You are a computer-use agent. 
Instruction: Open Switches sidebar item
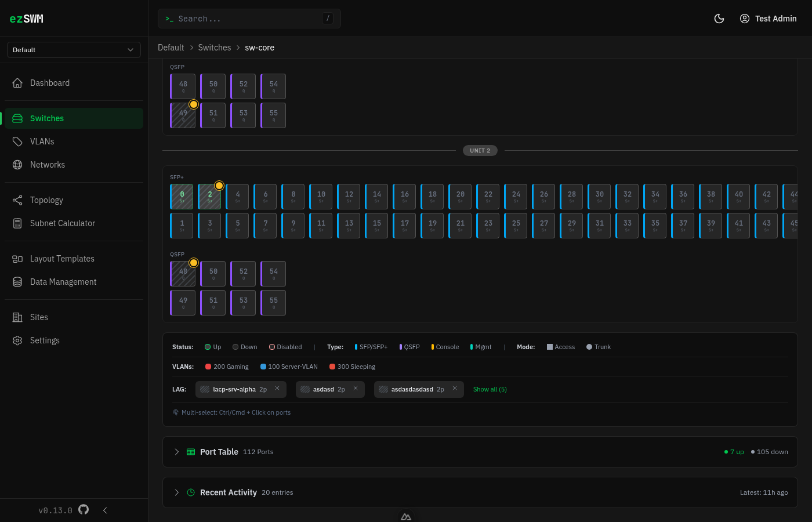click(x=74, y=118)
